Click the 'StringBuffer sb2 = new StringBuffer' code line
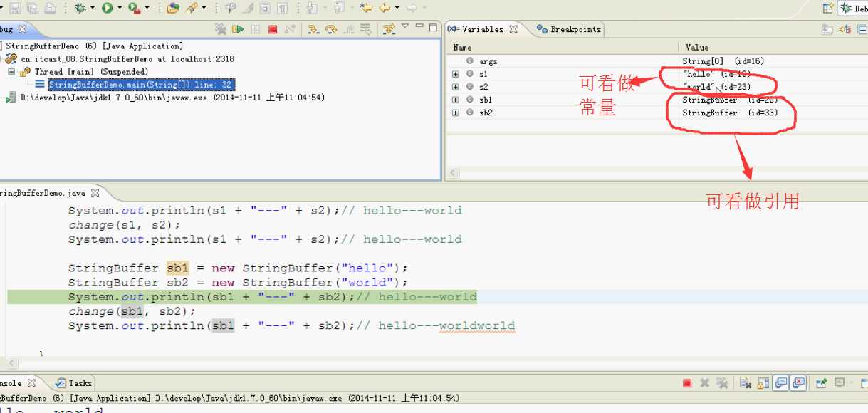The height and width of the screenshot is (413, 868). (x=238, y=283)
